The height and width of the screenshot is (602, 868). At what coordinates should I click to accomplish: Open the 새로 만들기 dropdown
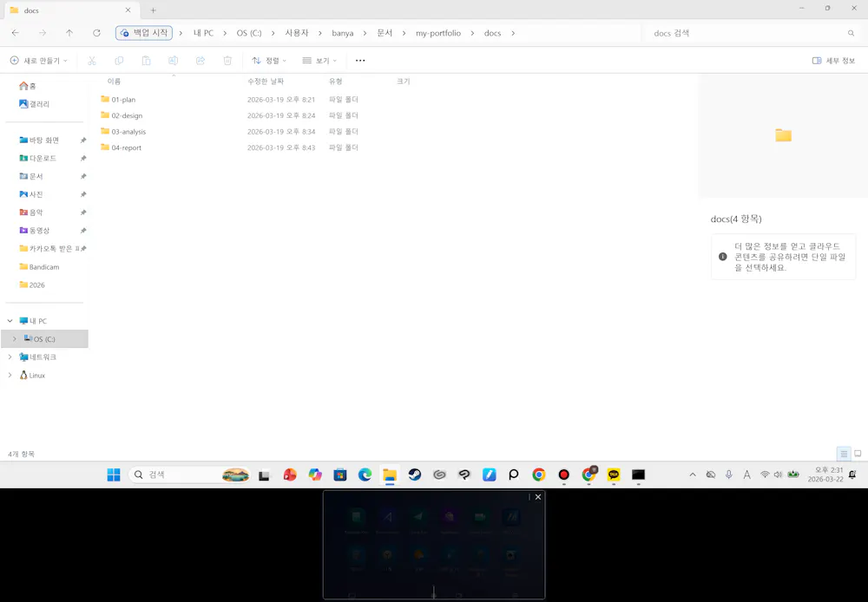pyautogui.click(x=39, y=61)
